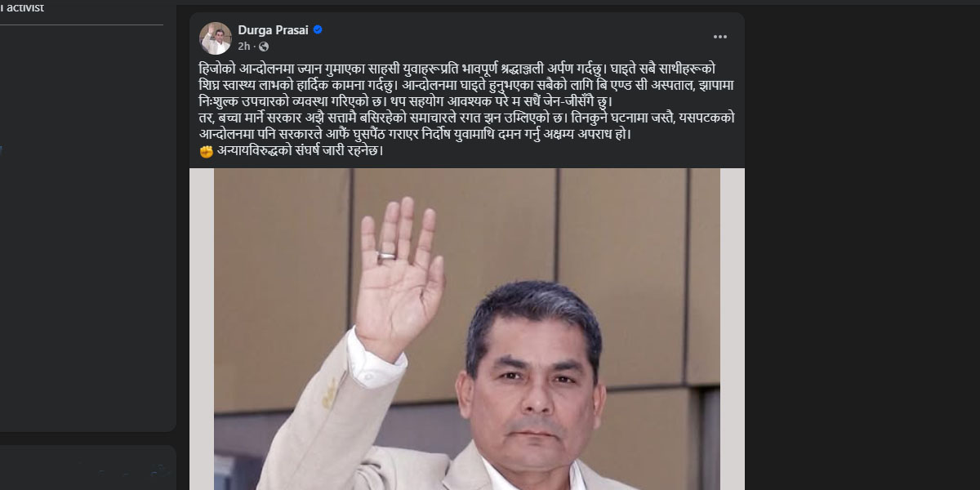Click the light grey left margin of the photo
This screenshot has width=980, height=490.
click(x=202, y=329)
